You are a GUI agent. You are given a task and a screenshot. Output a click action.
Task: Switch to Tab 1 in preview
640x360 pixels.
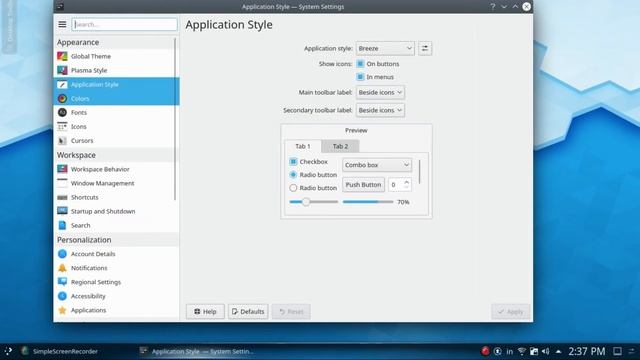tap(302, 146)
